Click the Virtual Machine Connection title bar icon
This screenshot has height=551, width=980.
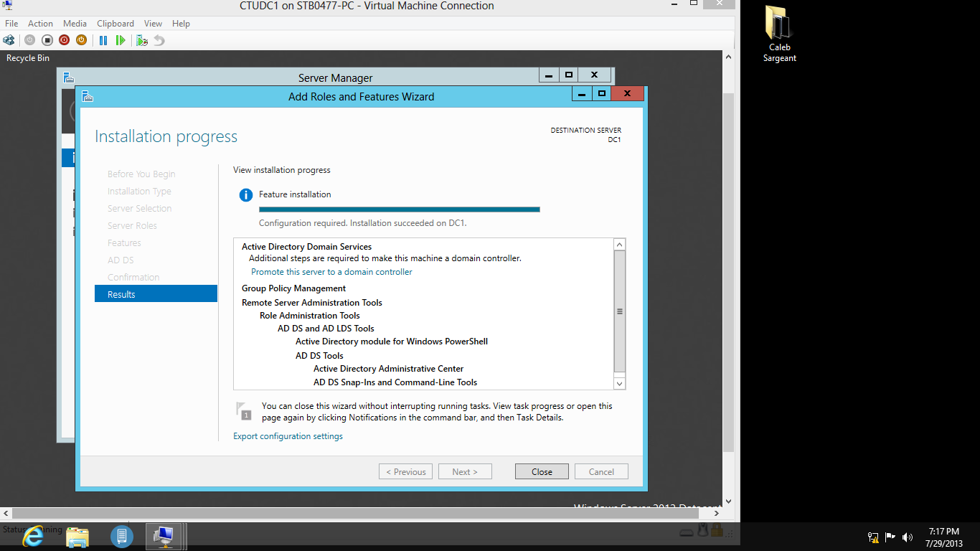[7, 6]
